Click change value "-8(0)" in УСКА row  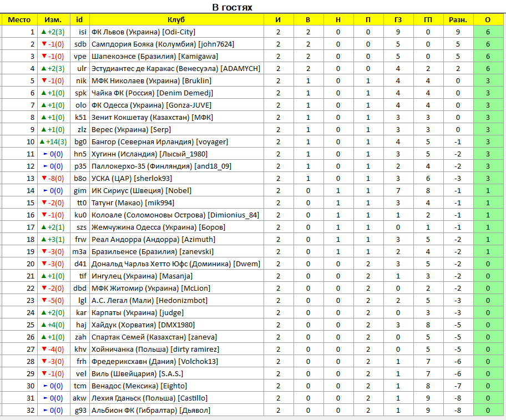56,179
